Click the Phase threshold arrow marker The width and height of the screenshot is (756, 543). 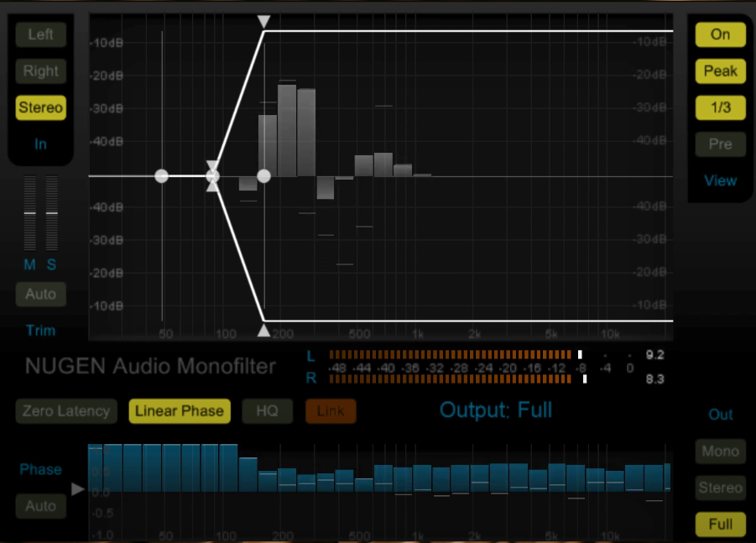point(78,489)
